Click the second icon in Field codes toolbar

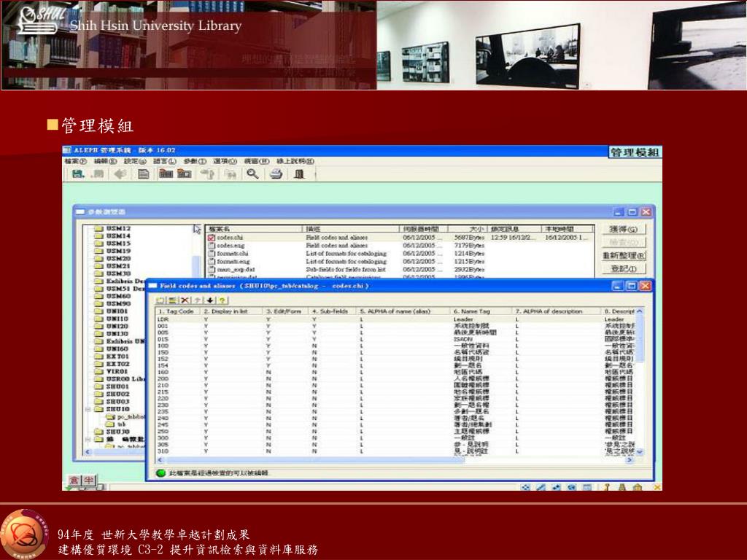pyautogui.click(x=172, y=300)
